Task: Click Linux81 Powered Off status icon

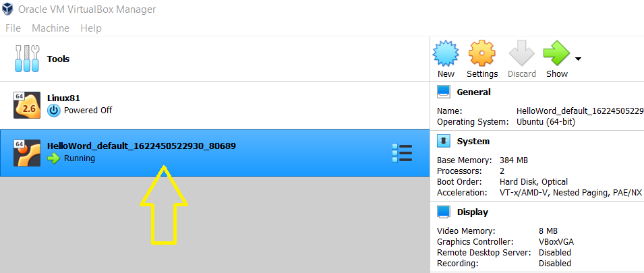Action: point(54,111)
